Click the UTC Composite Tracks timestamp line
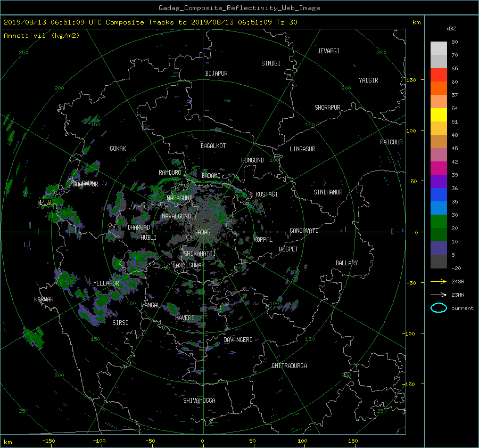 click(x=150, y=22)
